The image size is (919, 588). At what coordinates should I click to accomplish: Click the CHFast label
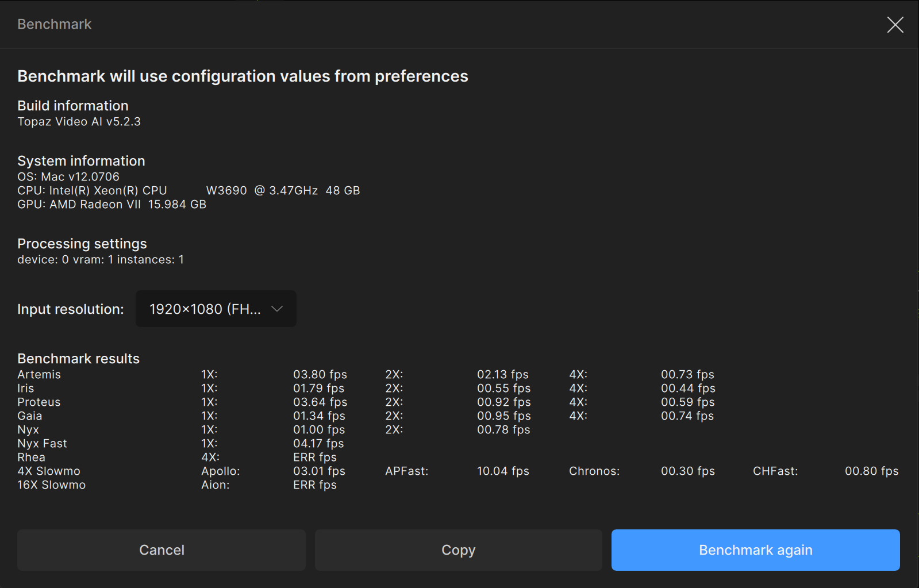(x=775, y=471)
